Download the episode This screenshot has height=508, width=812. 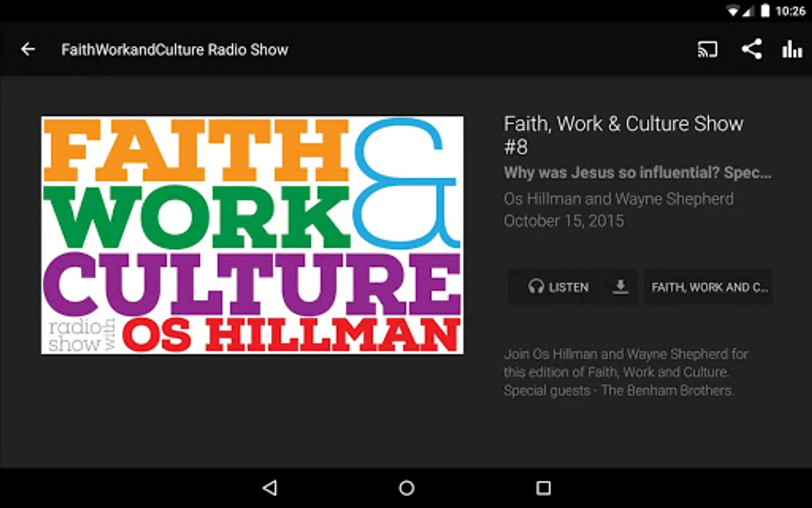pyautogui.click(x=620, y=287)
